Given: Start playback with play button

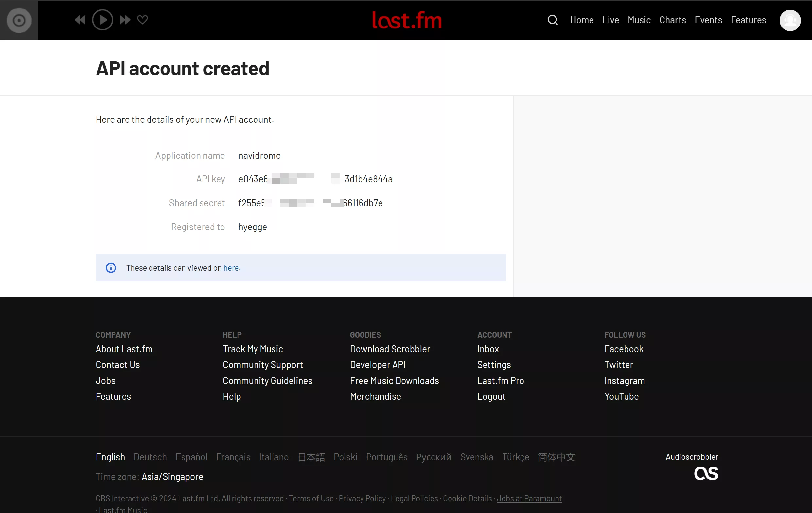Looking at the screenshot, I should pos(102,20).
